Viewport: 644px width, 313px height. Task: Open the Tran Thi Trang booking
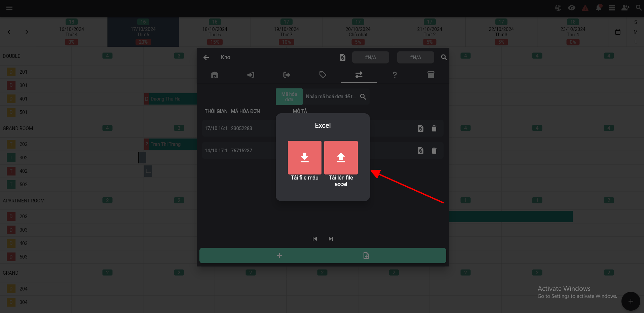pyautogui.click(x=171, y=144)
